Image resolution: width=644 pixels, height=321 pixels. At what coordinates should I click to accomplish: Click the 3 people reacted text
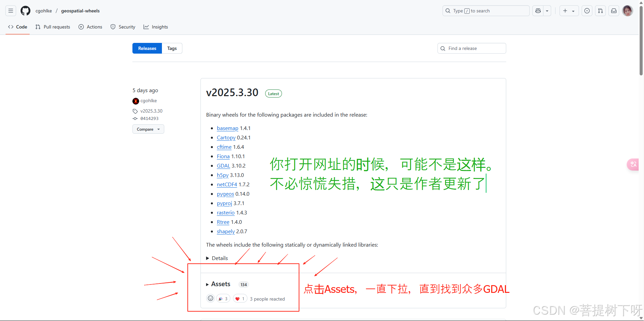267,299
